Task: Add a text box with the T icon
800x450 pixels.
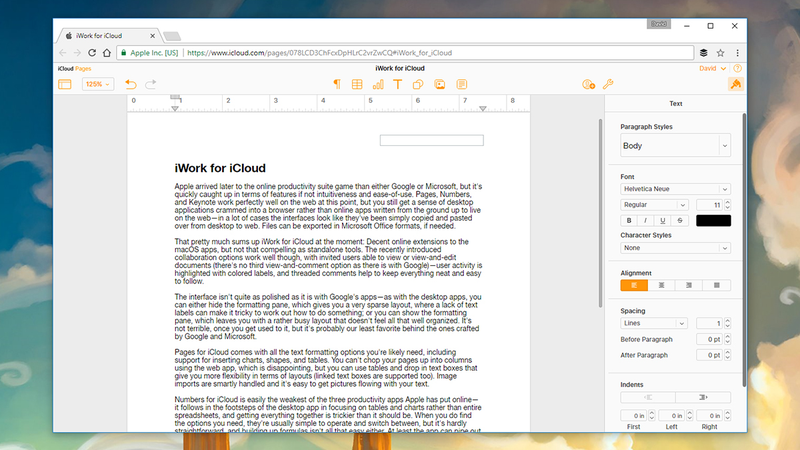Action: [x=397, y=84]
